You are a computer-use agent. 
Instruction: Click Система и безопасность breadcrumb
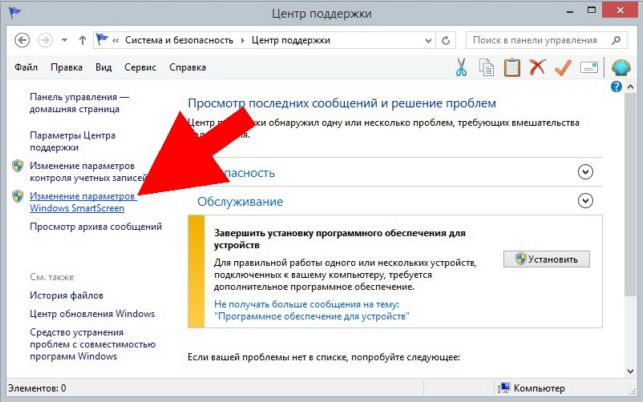(x=179, y=40)
